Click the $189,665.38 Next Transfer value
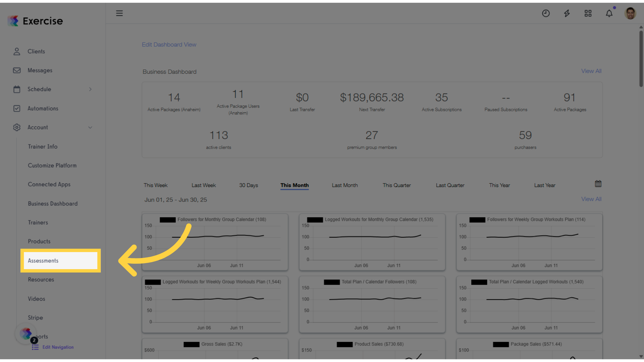 pyautogui.click(x=372, y=98)
